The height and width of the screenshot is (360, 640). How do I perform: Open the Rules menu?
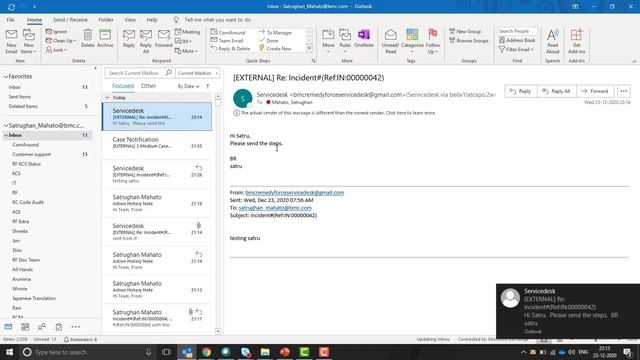345,41
